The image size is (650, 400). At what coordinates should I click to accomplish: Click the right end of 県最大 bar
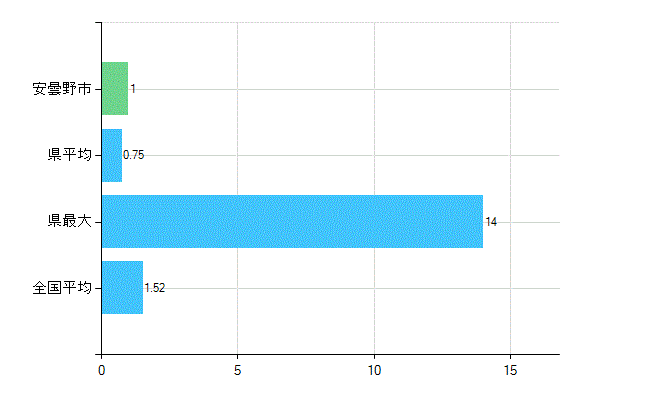point(481,221)
